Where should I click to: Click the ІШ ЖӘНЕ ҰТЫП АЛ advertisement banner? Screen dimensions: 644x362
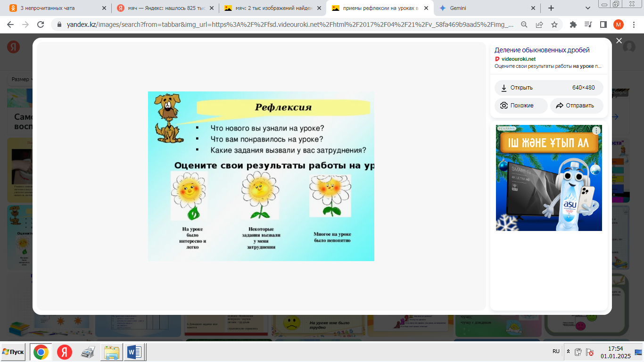click(x=549, y=178)
